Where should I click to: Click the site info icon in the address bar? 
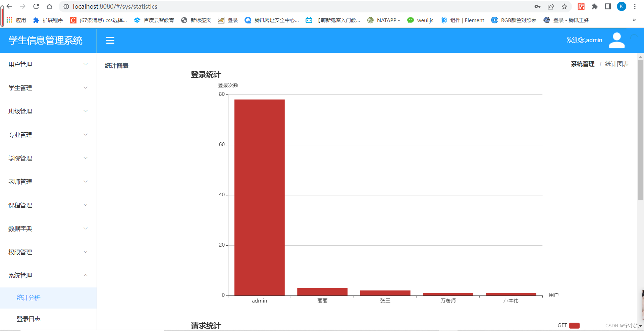66,6
